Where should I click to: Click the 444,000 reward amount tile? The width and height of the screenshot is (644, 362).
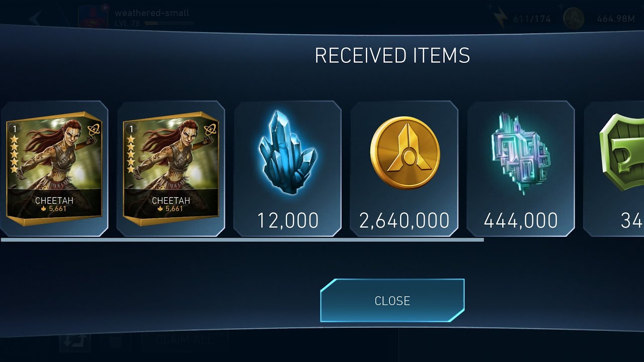pos(521,169)
